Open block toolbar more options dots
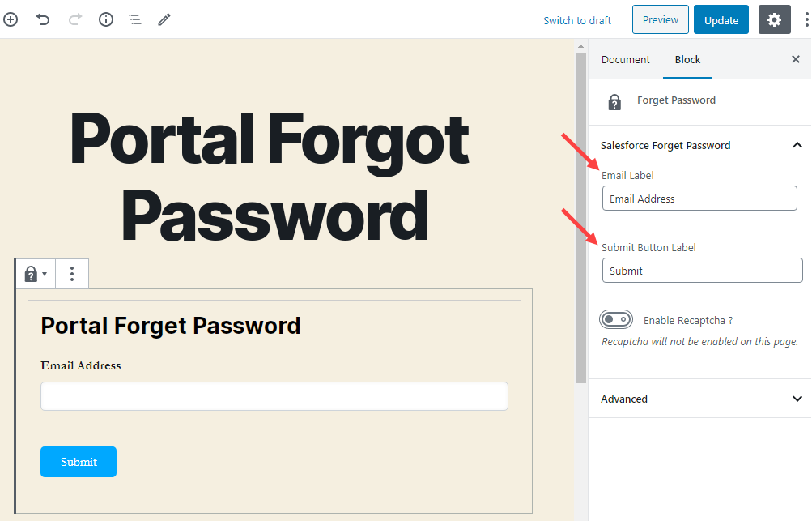This screenshot has height=521, width=812. (72, 274)
